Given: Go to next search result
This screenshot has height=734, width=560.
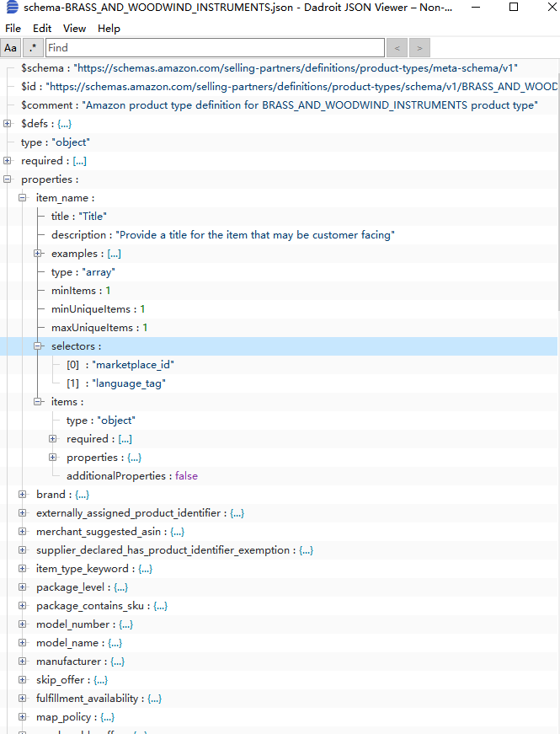Looking at the screenshot, I should click(419, 48).
